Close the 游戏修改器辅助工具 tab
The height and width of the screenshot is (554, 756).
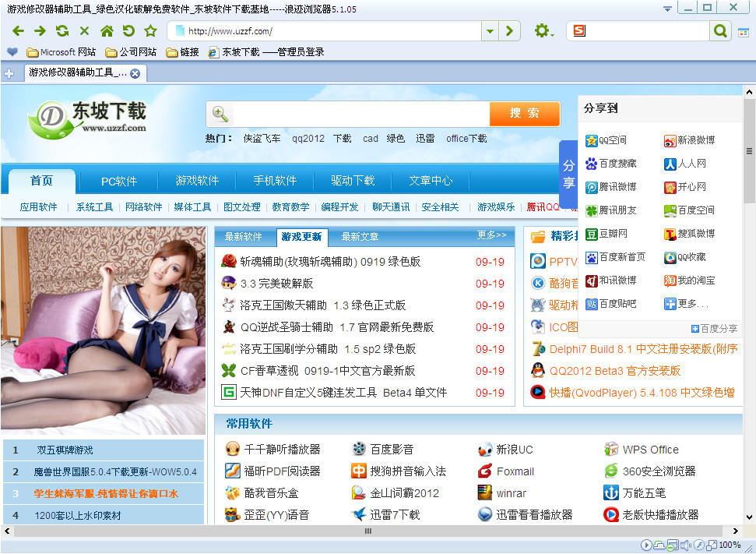click(x=135, y=73)
